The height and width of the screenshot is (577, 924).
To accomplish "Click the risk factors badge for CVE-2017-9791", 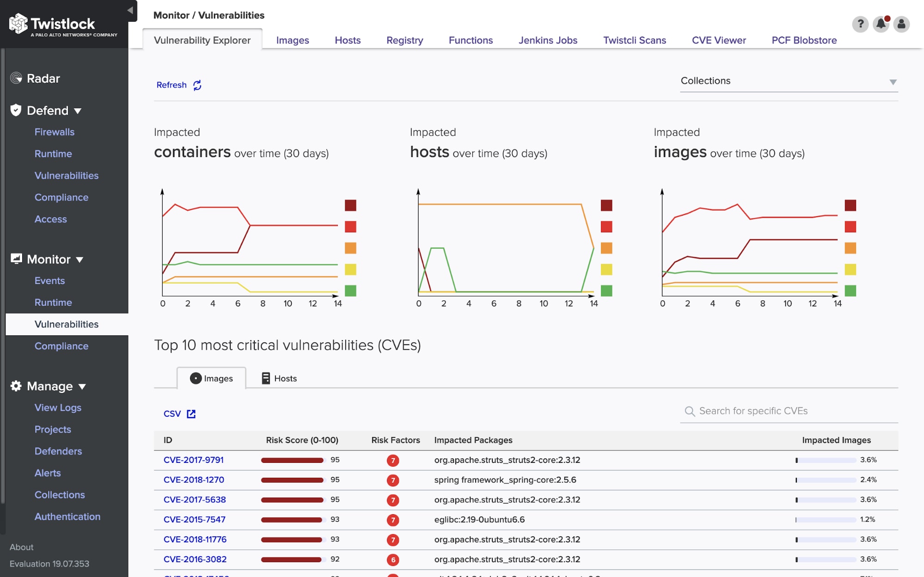I will click(x=393, y=460).
